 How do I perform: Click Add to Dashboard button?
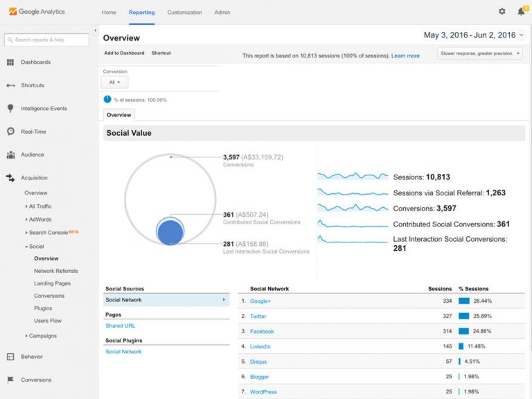pyautogui.click(x=124, y=53)
